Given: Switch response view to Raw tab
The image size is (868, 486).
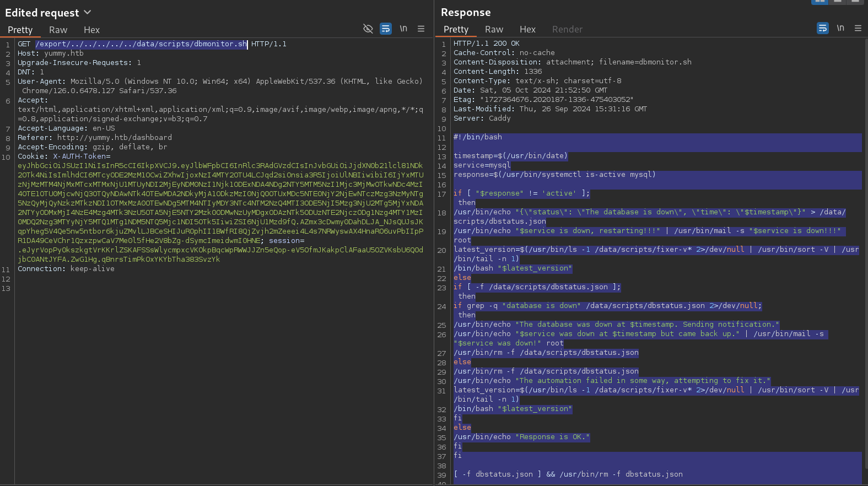Looking at the screenshot, I should click(494, 29).
